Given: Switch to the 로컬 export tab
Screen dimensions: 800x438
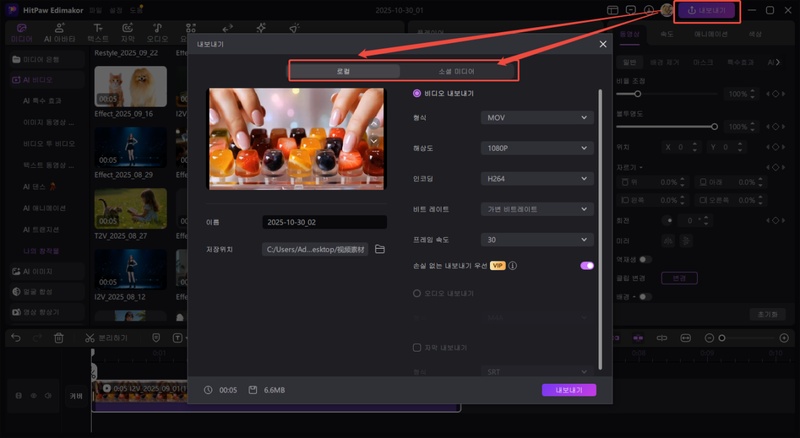Looking at the screenshot, I should [343, 71].
